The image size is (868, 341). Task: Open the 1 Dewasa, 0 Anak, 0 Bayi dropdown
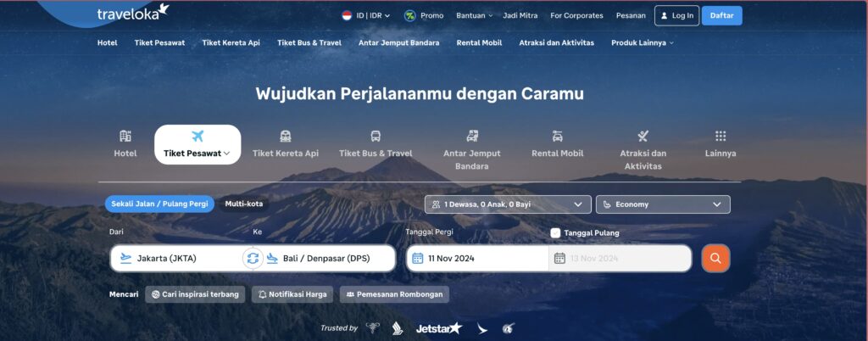click(x=508, y=204)
